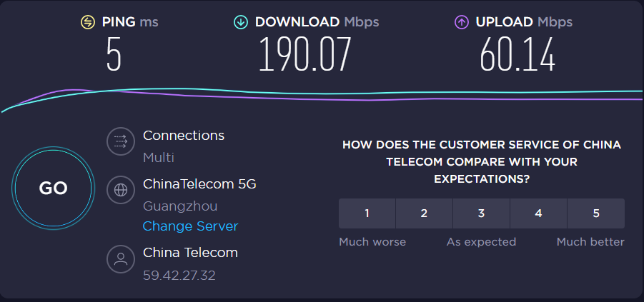Select the Multi connections setting
The height and width of the screenshot is (302, 644).
[159, 158]
